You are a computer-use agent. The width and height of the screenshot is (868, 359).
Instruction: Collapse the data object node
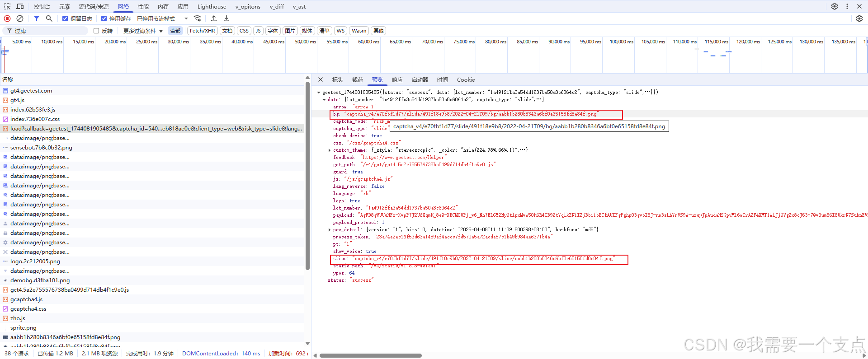click(324, 99)
